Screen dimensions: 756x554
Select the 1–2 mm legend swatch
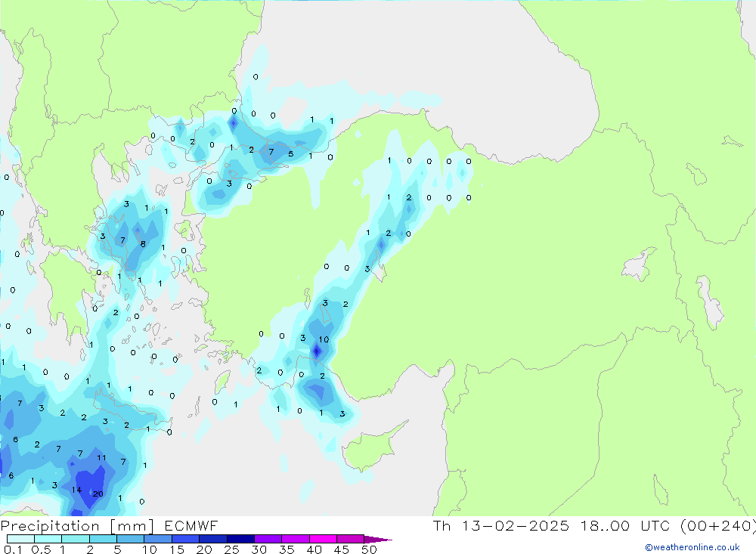(75, 539)
